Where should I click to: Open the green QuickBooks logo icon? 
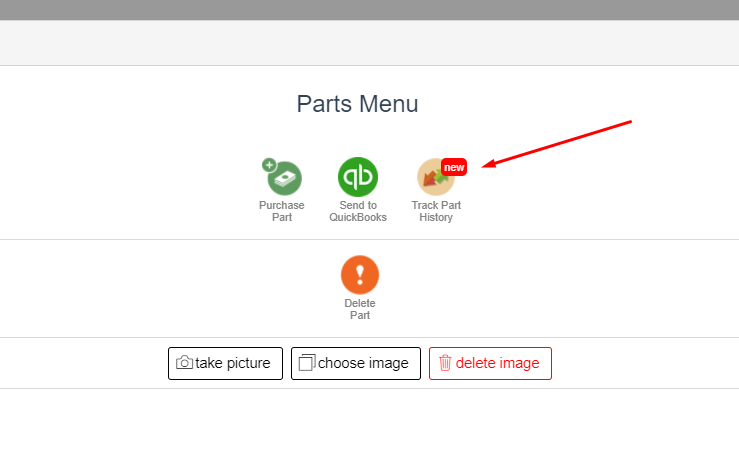[358, 177]
